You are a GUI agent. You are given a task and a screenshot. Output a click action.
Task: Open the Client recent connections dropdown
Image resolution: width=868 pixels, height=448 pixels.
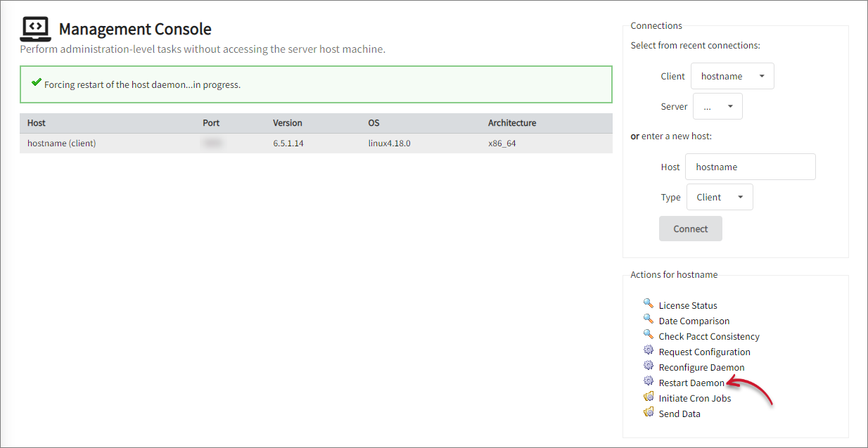pyautogui.click(x=732, y=75)
